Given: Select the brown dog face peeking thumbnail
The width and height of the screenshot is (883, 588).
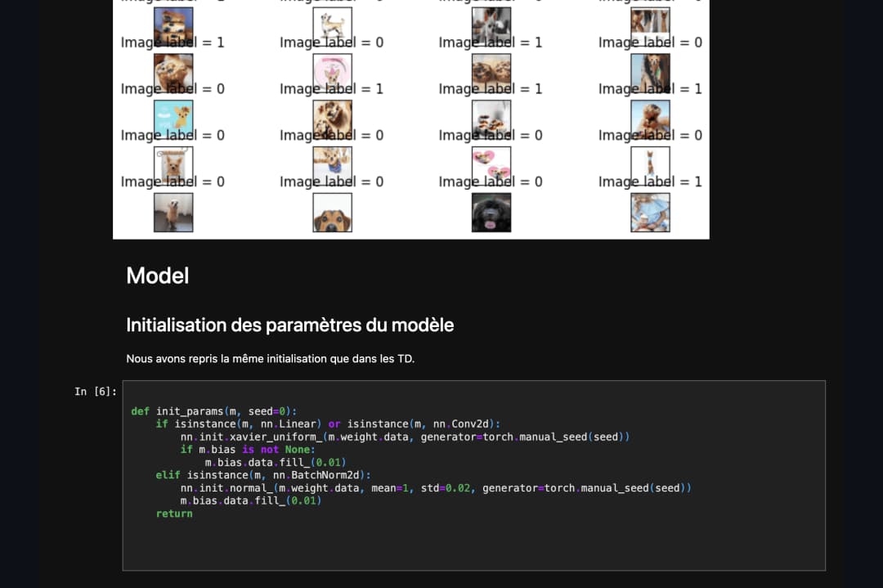Looking at the screenshot, I should tap(332, 213).
